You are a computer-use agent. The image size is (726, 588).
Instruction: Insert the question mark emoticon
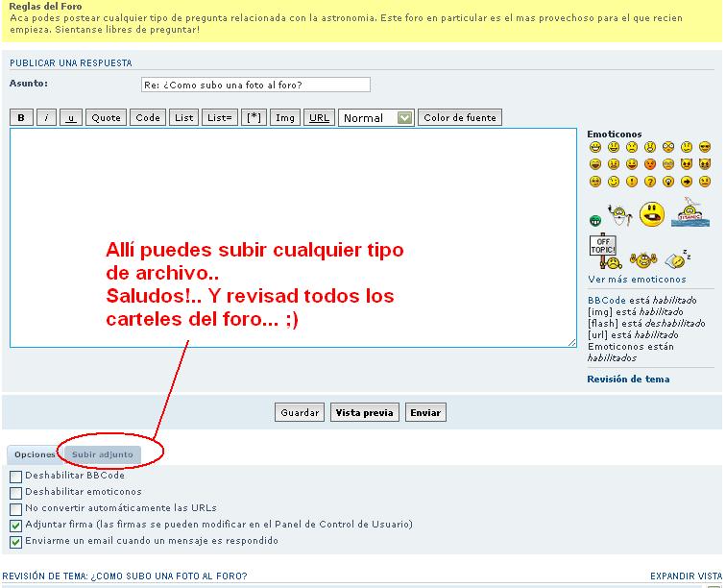650,182
